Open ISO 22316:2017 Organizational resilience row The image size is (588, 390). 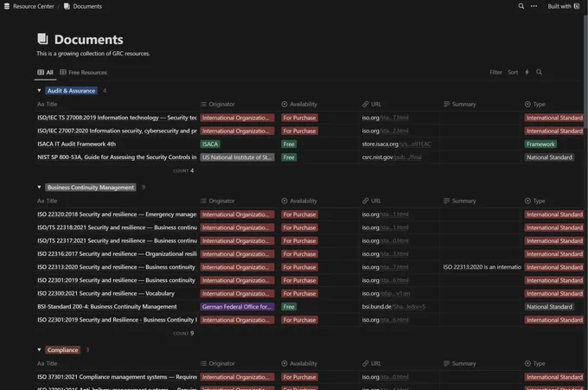pos(117,254)
